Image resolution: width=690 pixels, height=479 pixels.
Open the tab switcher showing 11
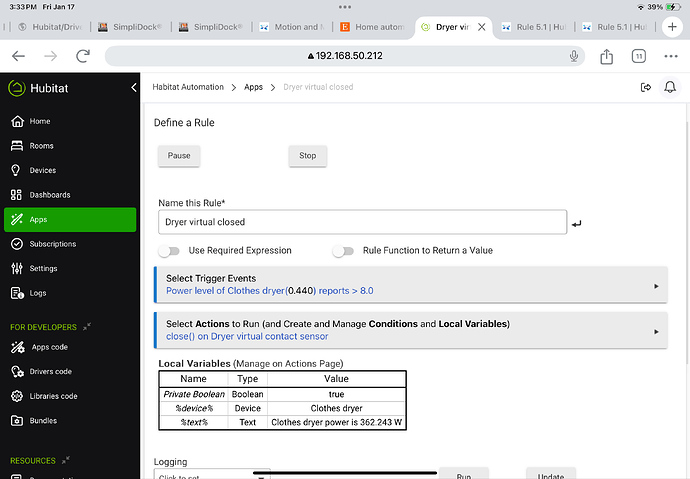coord(639,56)
